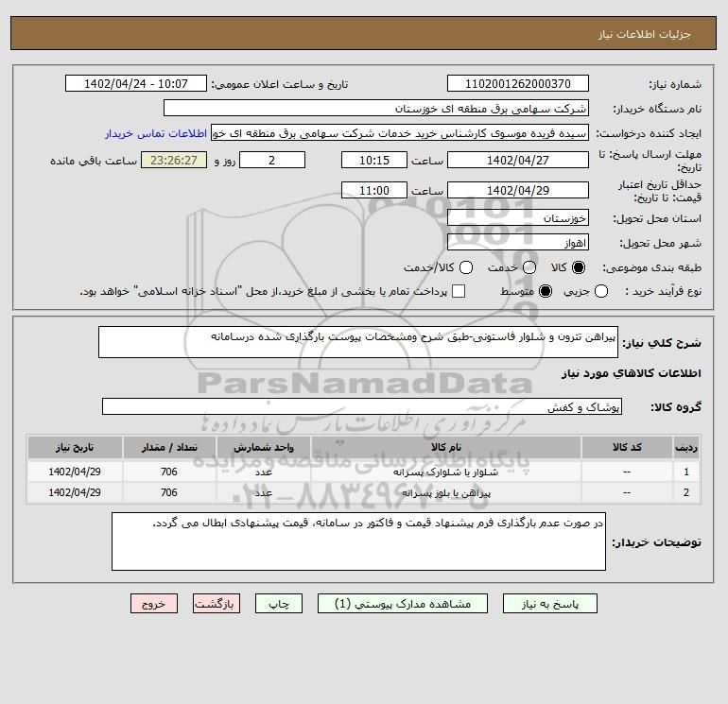
Task: Click the تاریخ نیاز column header
Action: [75, 447]
